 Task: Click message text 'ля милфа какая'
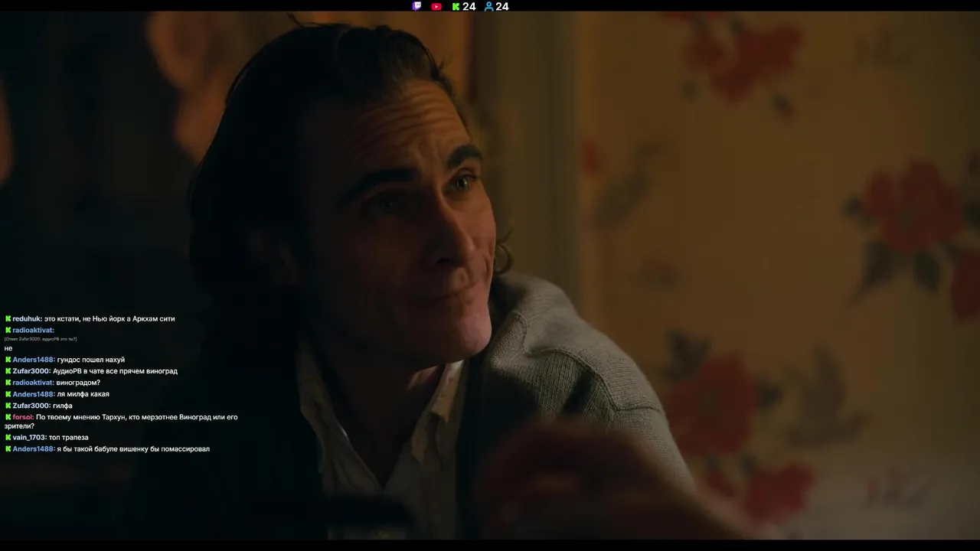pos(83,394)
